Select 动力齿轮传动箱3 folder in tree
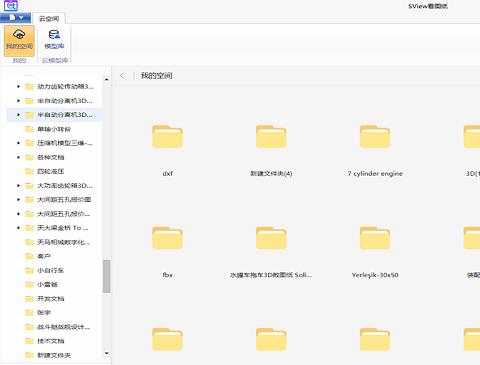The image size is (480, 365). tap(60, 87)
